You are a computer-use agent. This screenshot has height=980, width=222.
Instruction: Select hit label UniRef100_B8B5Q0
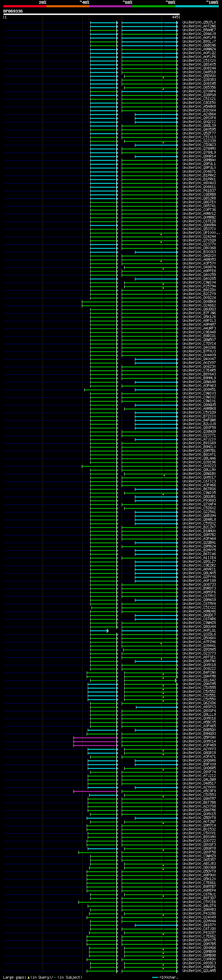(x=199, y=730)
